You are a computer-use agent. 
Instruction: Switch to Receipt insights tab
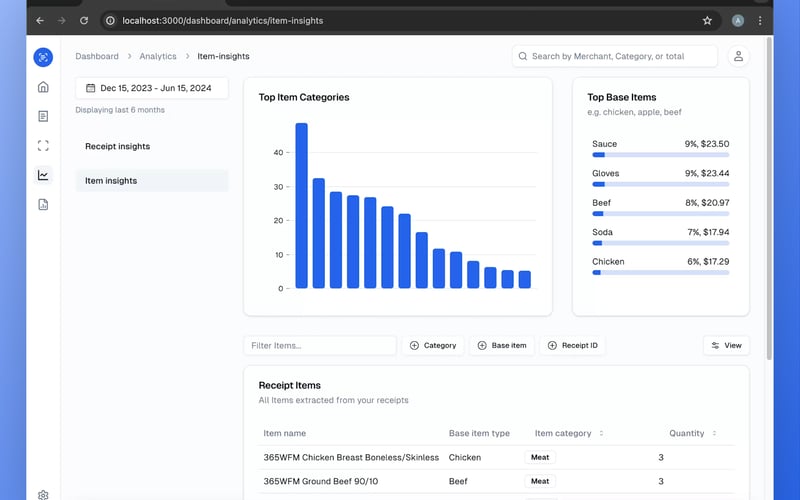tap(117, 146)
